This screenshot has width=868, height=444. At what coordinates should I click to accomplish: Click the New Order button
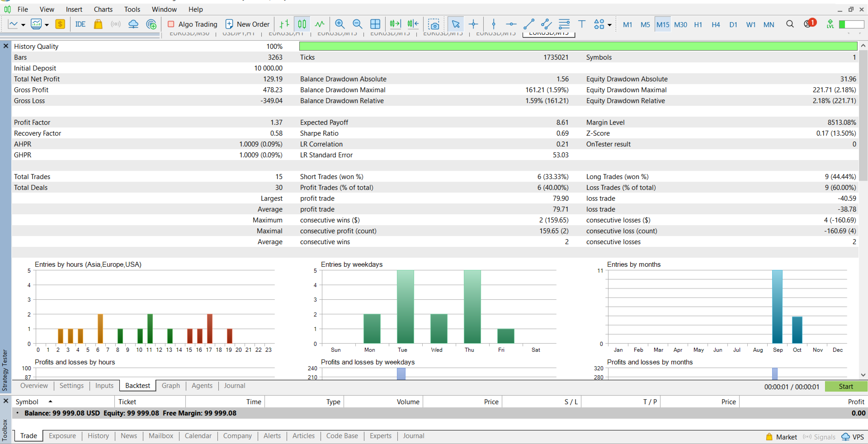click(247, 24)
